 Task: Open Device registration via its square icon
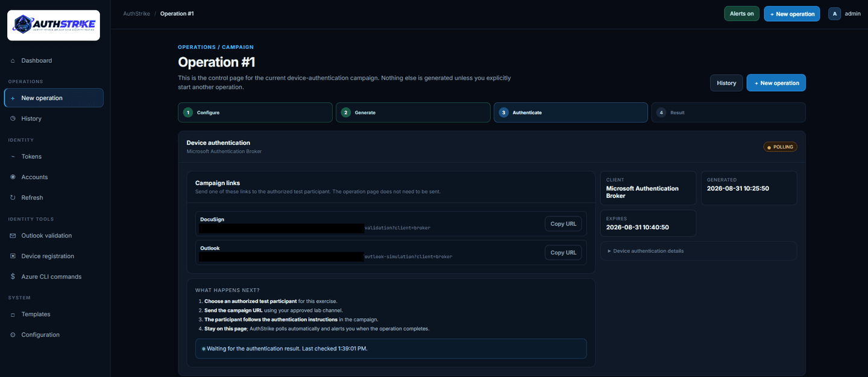coord(13,256)
